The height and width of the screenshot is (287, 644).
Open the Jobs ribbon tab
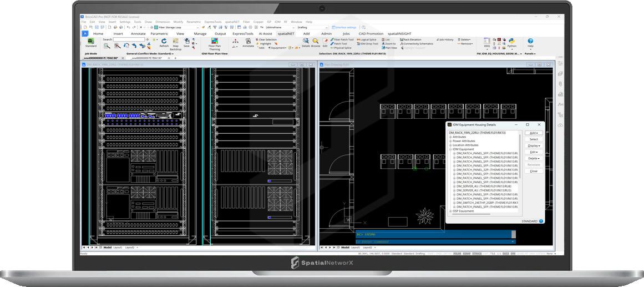[x=346, y=34]
